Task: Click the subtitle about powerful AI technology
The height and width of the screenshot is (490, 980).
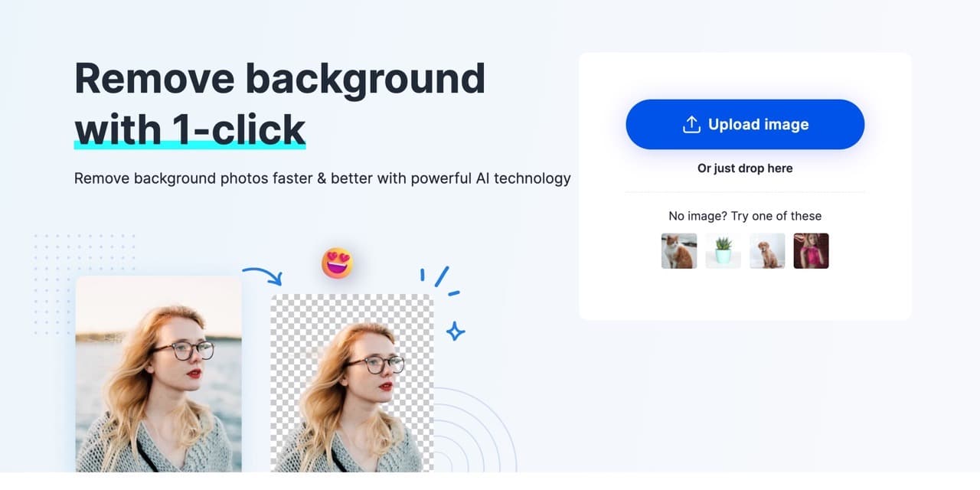Action: (x=322, y=178)
